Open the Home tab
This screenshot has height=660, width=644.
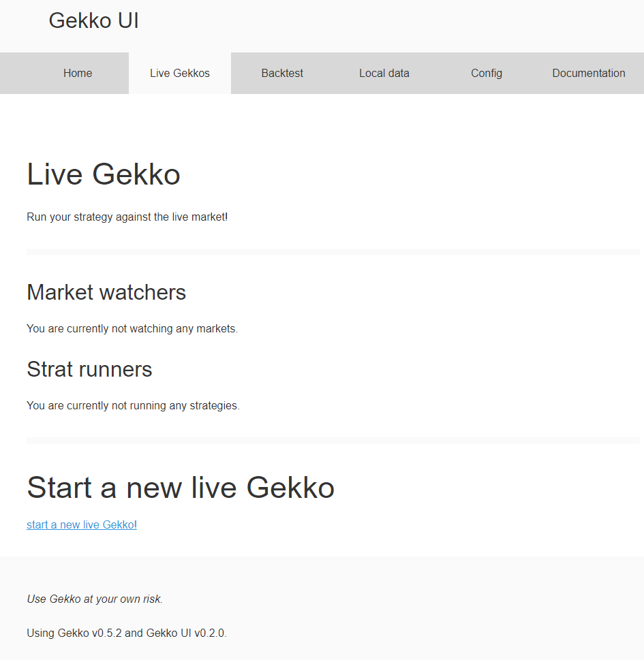pyautogui.click(x=78, y=74)
